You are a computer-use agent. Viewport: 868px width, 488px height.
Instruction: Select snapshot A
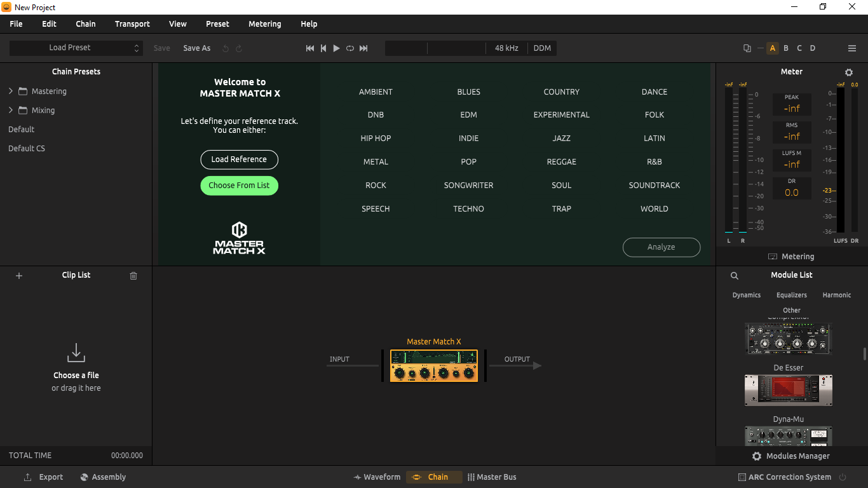point(773,48)
